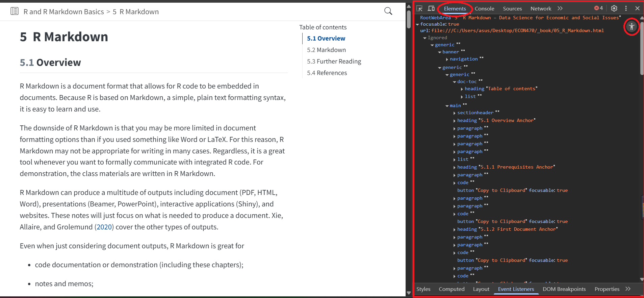644x298 pixels.
Task: Toggle the device toolbar emulation
Action: pos(431,8)
